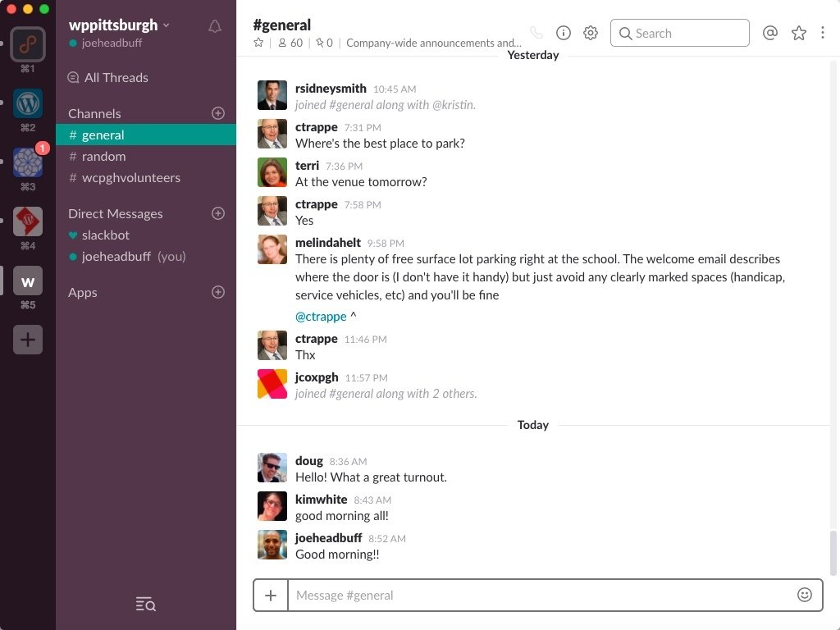The width and height of the screenshot is (840, 630).
Task: Add a new workspace with the plus button
Action: 28,340
